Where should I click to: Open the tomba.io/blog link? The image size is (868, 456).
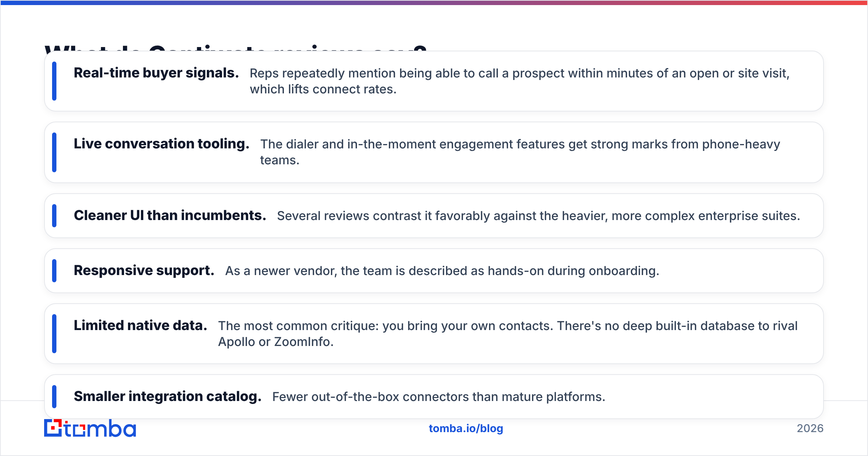[x=466, y=428]
